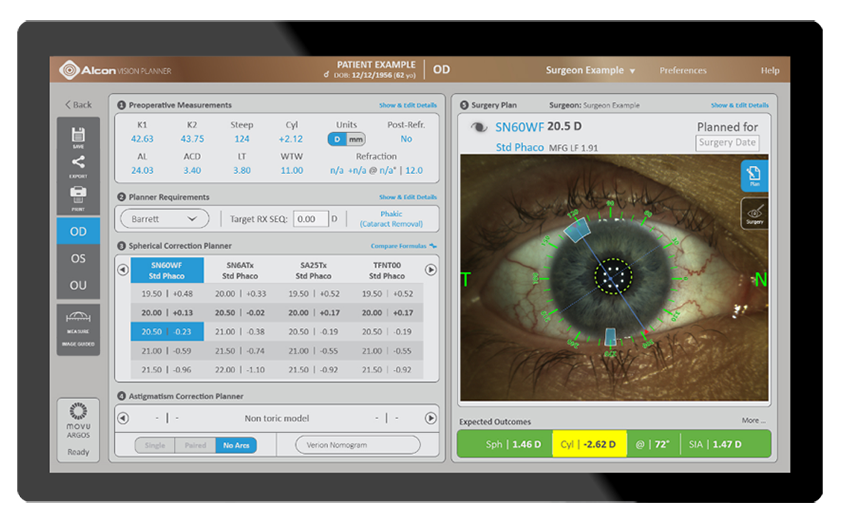Select 21.00 | -0.38 SN6ATx power
This screenshot has width=844, height=524.
coord(240,332)
